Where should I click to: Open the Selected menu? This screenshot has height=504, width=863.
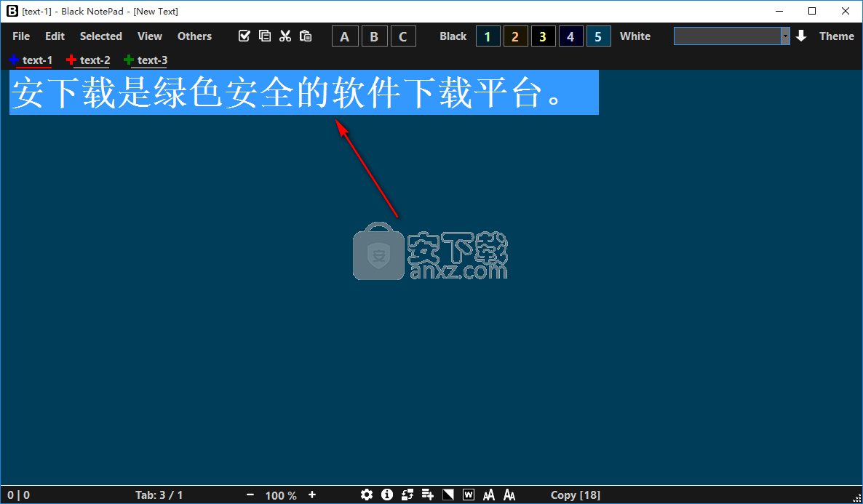[x=100, y=36]
